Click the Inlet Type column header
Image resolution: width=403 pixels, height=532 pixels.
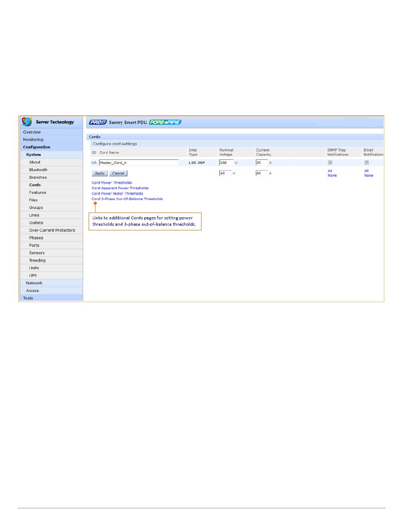193,152
